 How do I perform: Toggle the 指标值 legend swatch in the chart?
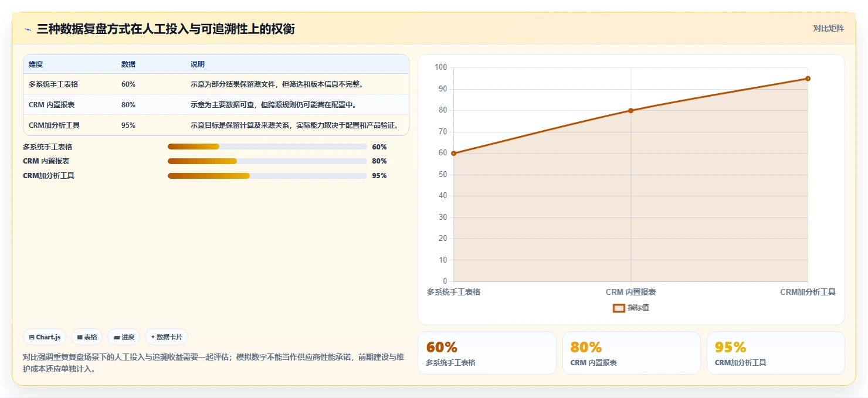point(619,308)
